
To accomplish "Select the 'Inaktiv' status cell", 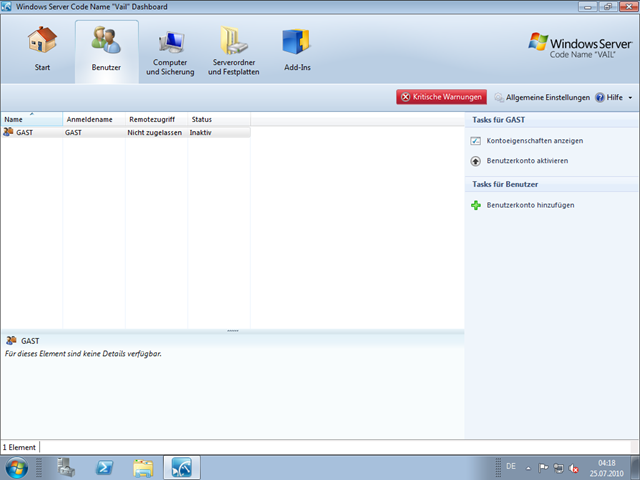I will [200, 133].
